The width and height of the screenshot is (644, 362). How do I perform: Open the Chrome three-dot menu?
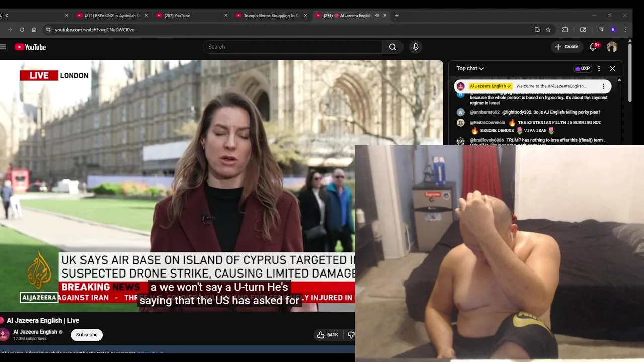click(625, 30)
